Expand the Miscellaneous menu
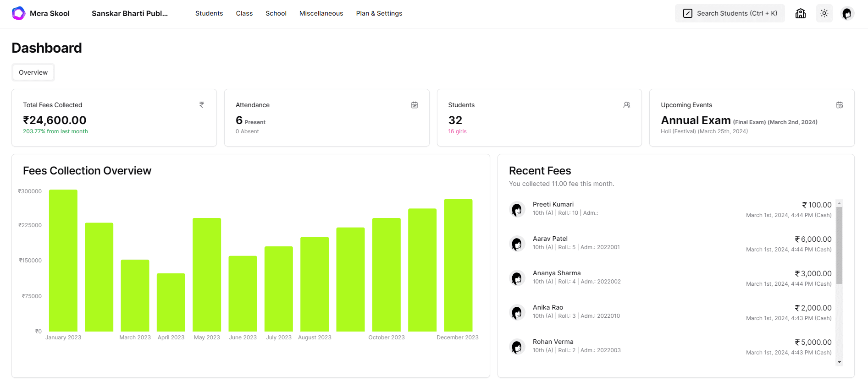Screen dimensions: 868x381 click(321, 13)
